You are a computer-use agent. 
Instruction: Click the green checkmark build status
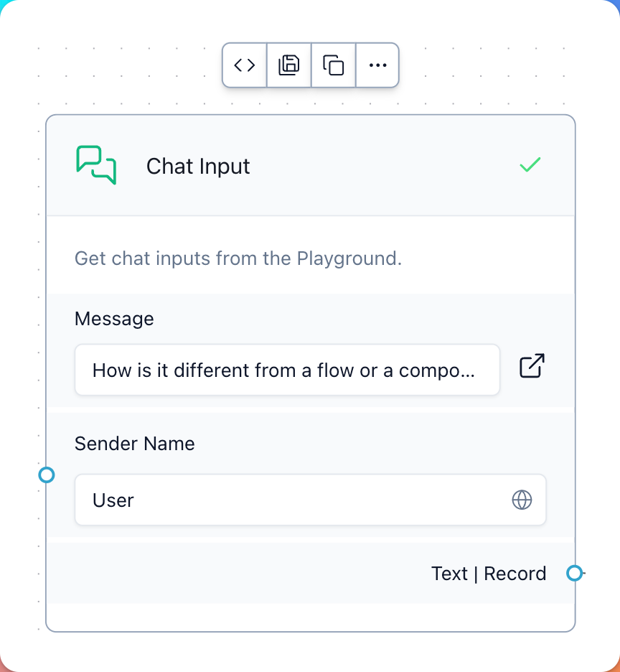click(530, 165)
